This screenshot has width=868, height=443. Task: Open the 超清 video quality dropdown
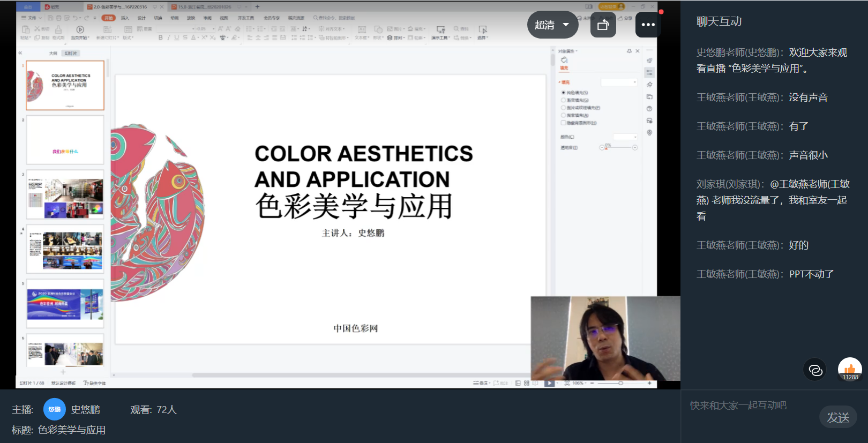point(552,25)
